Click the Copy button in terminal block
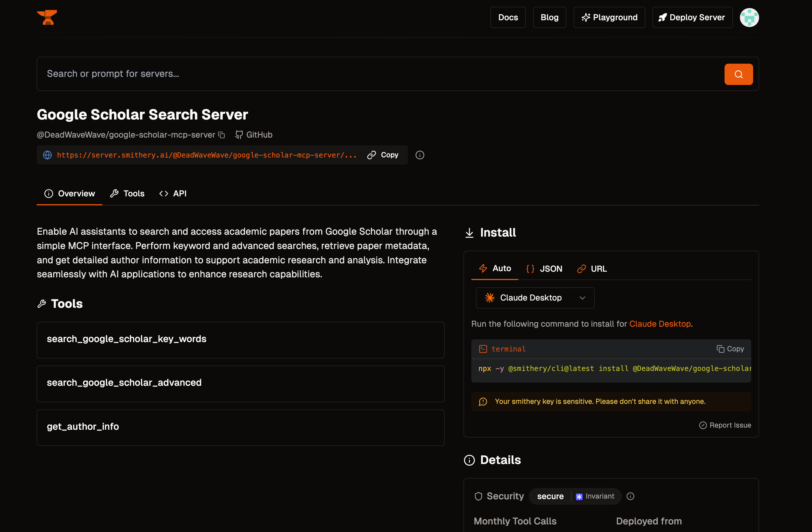This screenshot has height=532, width=812. [730, 349]
